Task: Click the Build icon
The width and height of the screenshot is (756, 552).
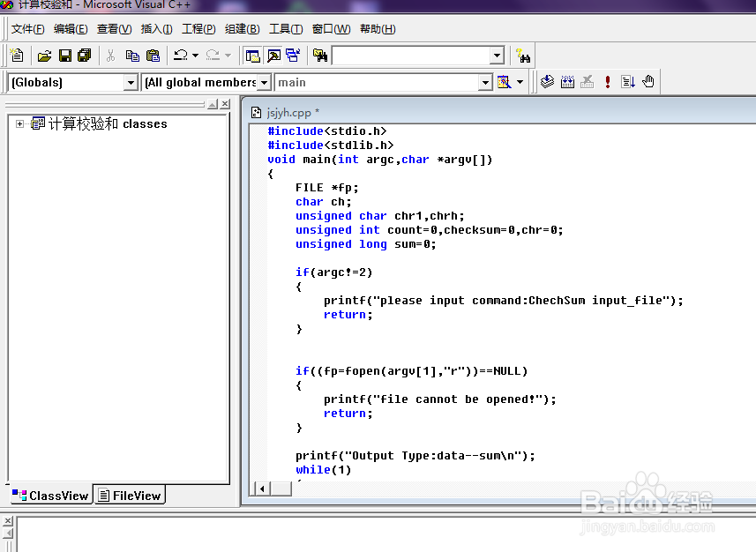Action: click(x=567, y=82)
